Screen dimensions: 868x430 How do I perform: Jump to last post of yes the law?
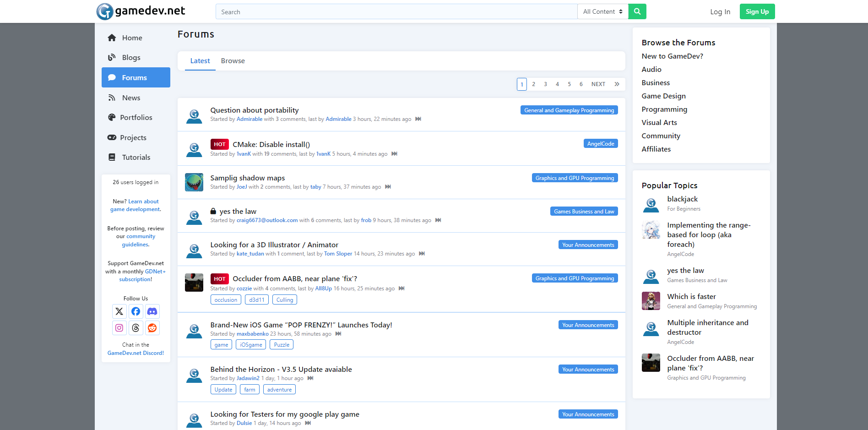pos(438,220)
